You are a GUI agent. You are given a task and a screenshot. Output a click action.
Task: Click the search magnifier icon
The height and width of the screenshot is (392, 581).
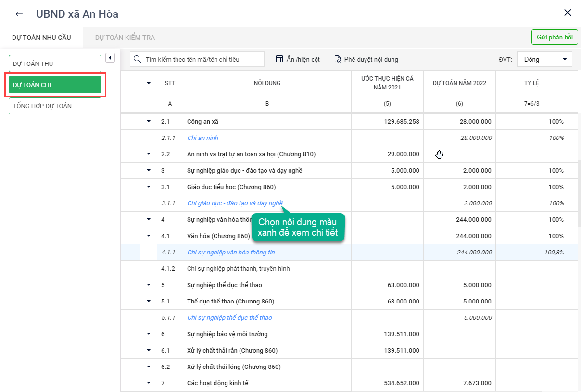click(138, 59)
